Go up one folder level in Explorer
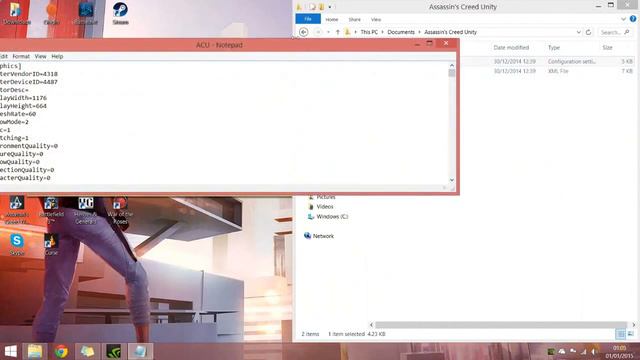The image size is (640, 360). coord(338,32)
